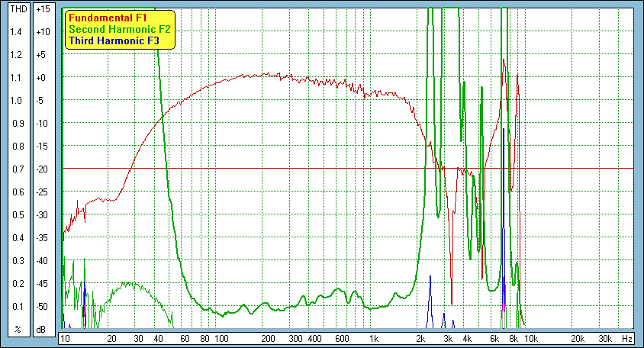Select the 20k frequency axis tick label
The image size is (644, 348).
[x=578, y=338]
